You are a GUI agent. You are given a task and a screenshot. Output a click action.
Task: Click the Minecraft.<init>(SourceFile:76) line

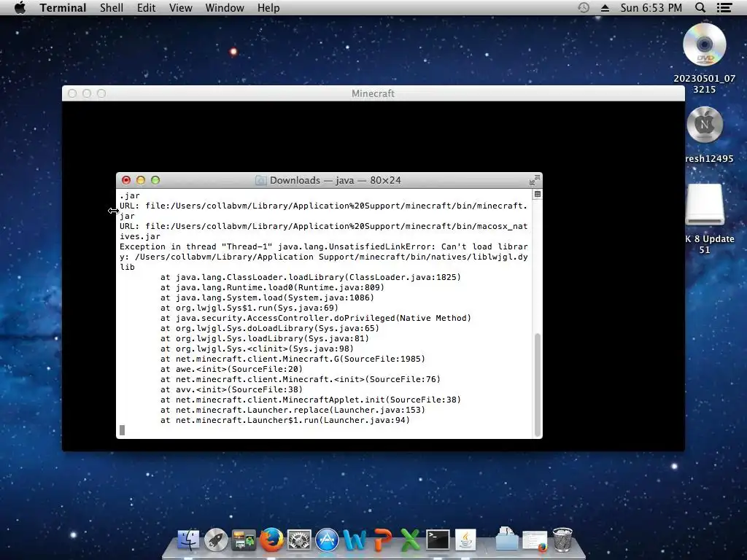point(300,379)
